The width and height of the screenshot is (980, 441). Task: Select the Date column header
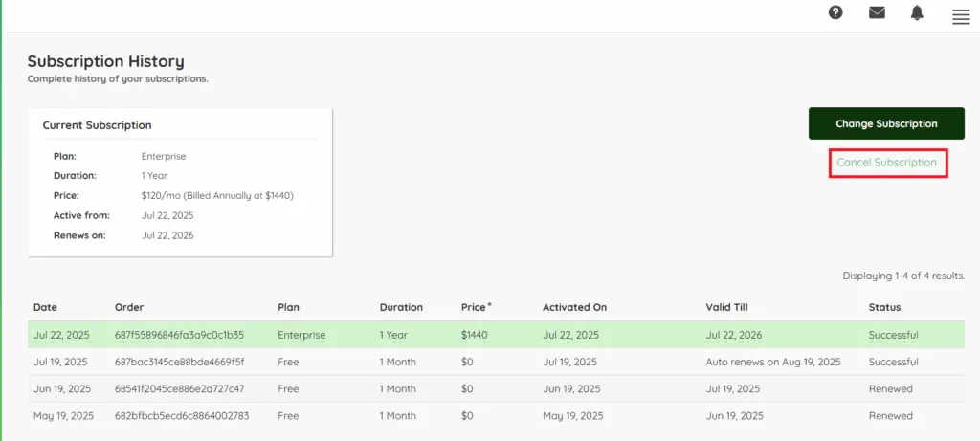pos(45,307)
